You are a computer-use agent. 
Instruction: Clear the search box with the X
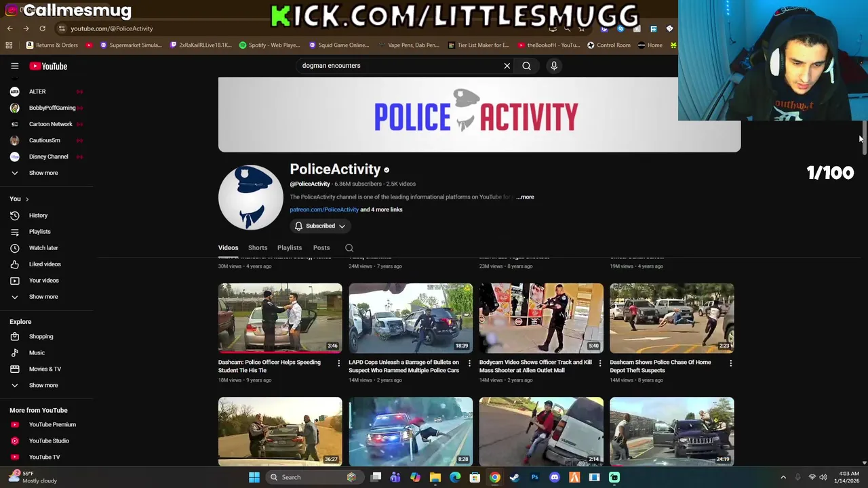tap(507, 66)
